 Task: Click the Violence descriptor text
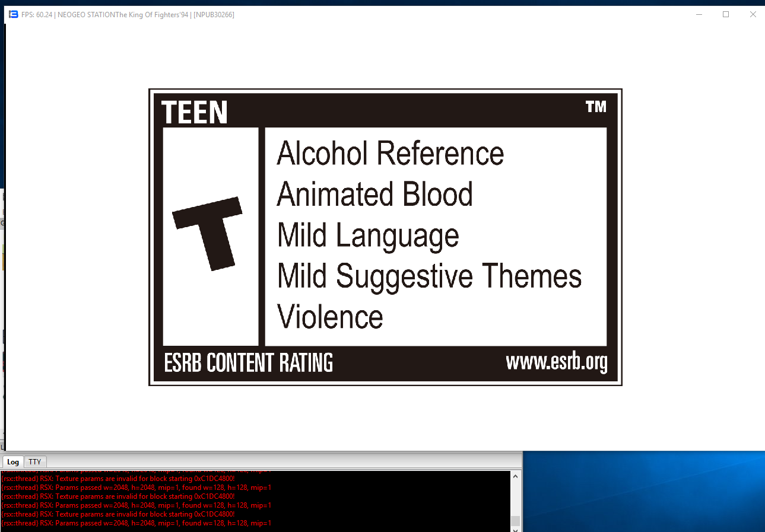330,317
